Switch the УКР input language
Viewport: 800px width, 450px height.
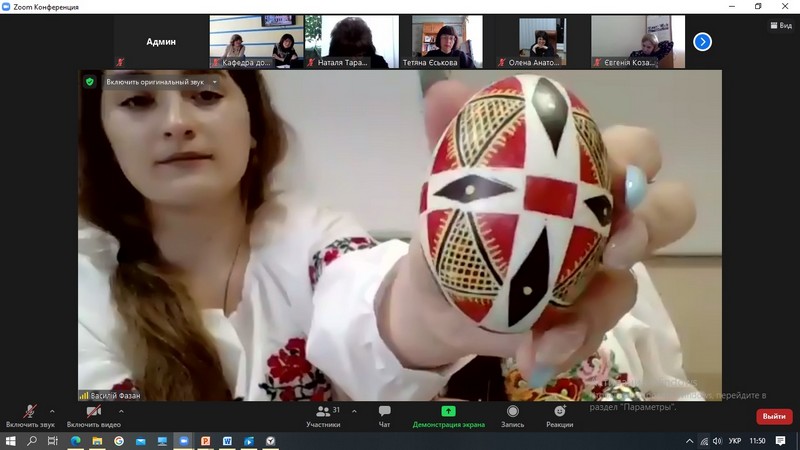[x=735, y=441]
